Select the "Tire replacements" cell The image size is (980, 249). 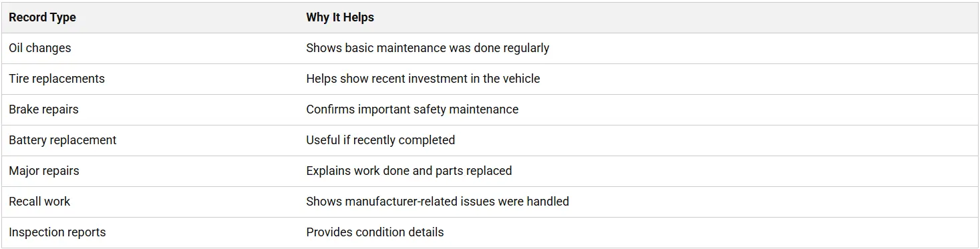coord(150,79)
